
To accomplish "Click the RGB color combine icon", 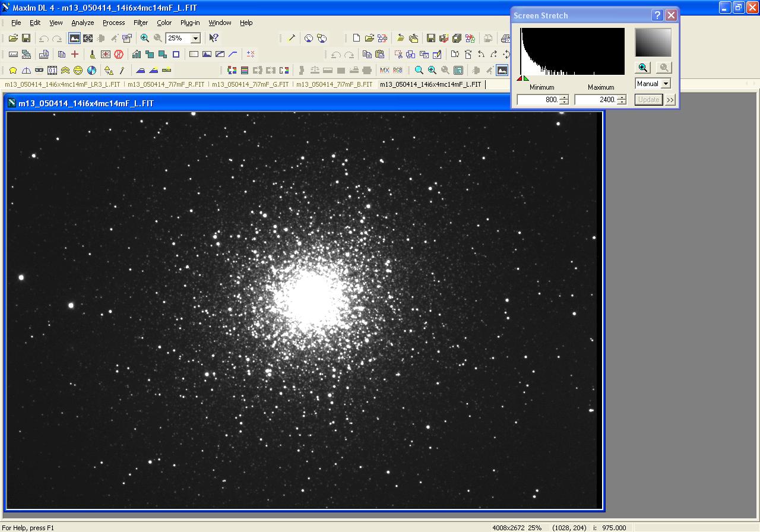I will click(x=397, y=70).
